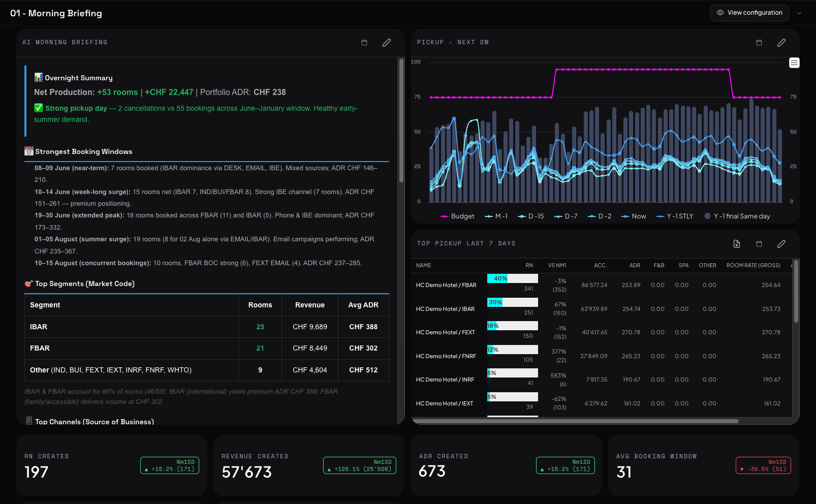Sort table by OTHER column header
This screenshot has width=816, height=504.
pos(707,266)
